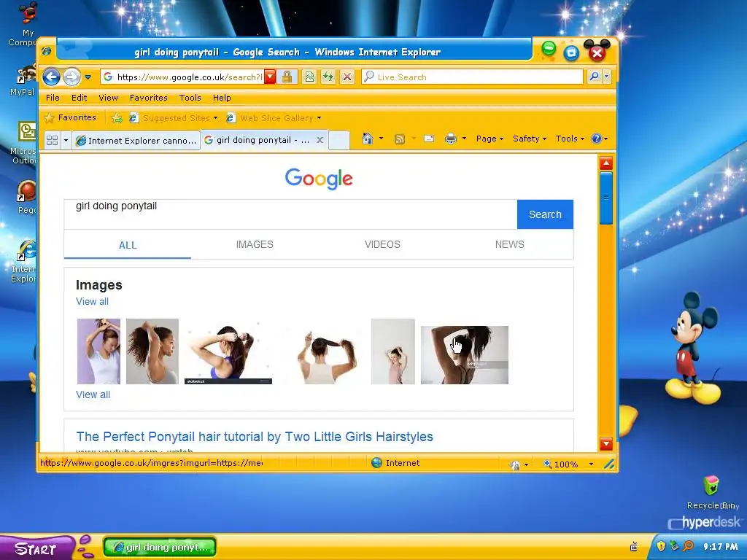Click the blue vertical scrollbar thumb
This screenshot has height=560, width=747.
point(606,198)
